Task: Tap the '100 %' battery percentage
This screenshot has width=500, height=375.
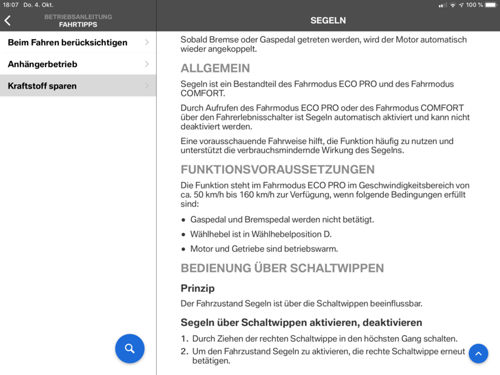Action: pos(475,5)
